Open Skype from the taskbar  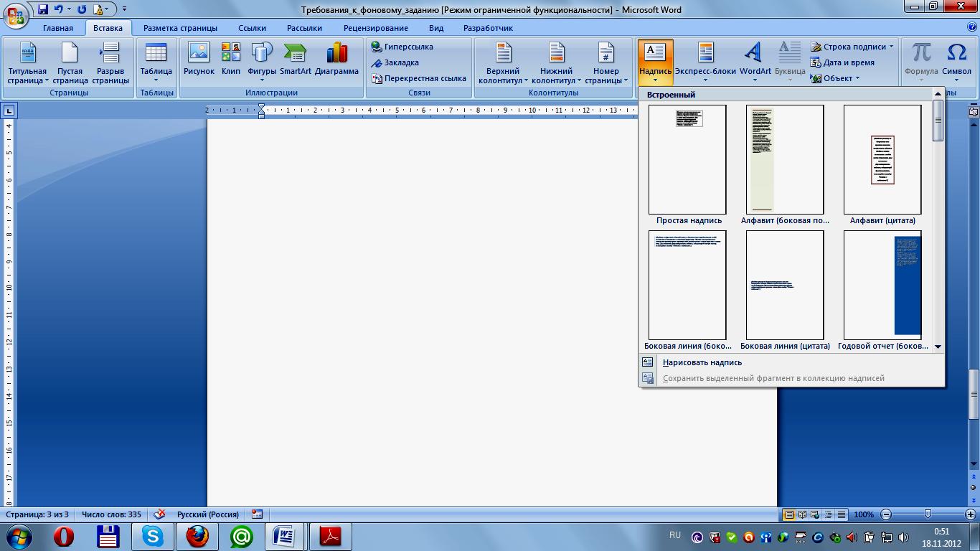153,536
